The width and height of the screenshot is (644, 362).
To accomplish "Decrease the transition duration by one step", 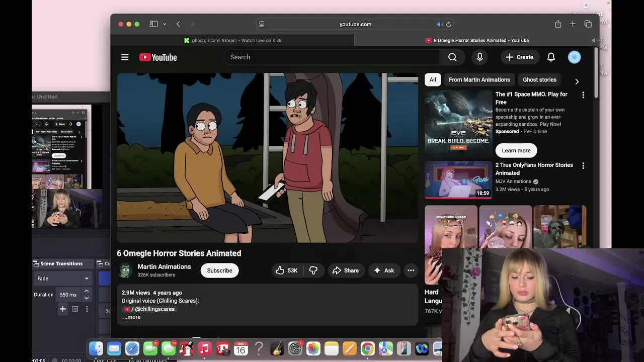I will [x=87, y=298].
